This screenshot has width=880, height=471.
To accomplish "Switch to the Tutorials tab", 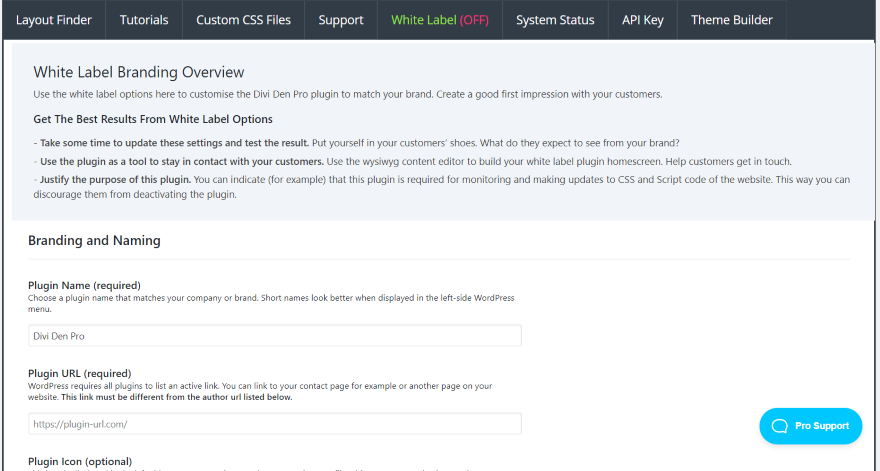I will pos(144,20).
